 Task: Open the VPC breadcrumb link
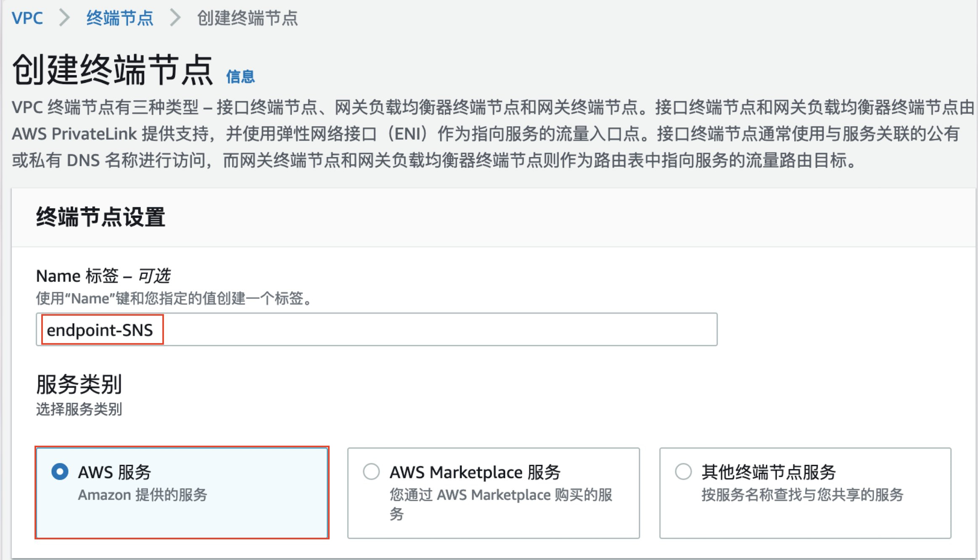coord(27,18)
